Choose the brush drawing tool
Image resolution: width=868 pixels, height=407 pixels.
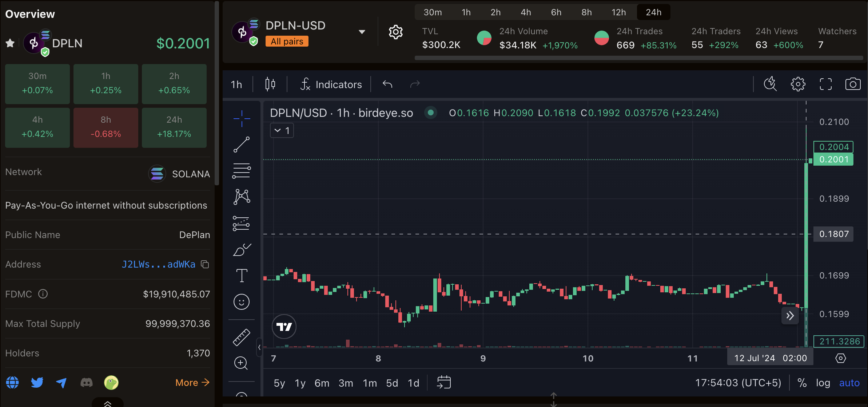[241, 250]
